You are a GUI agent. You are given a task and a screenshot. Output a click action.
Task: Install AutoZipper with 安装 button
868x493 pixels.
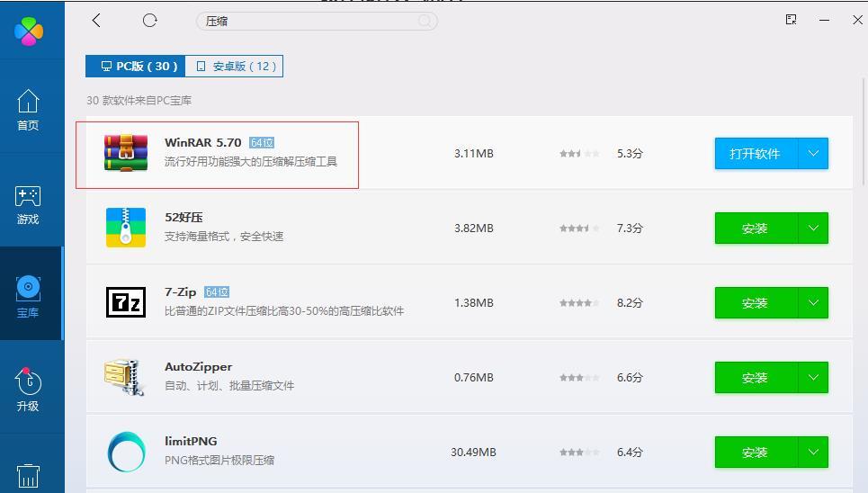coord(756,378)
